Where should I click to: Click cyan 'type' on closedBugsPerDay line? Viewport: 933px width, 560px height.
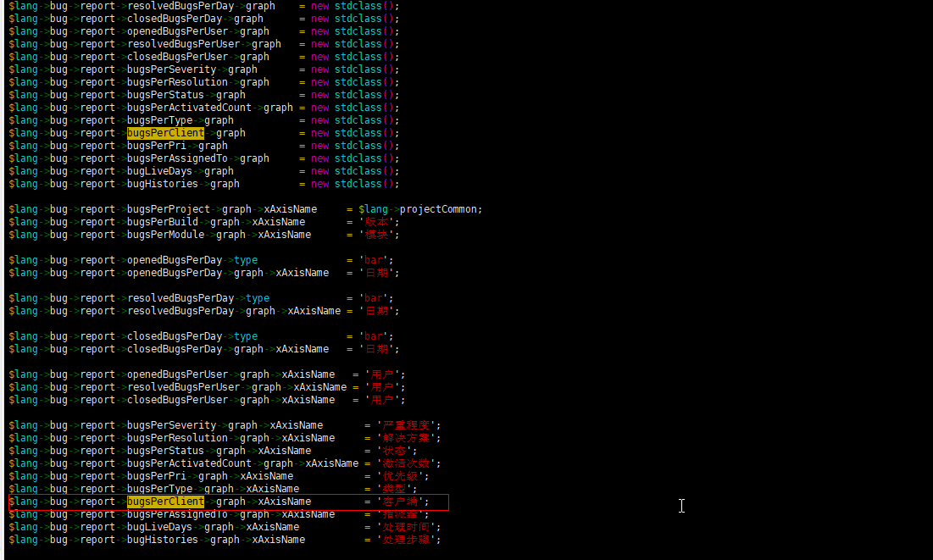tap(246, 336)
